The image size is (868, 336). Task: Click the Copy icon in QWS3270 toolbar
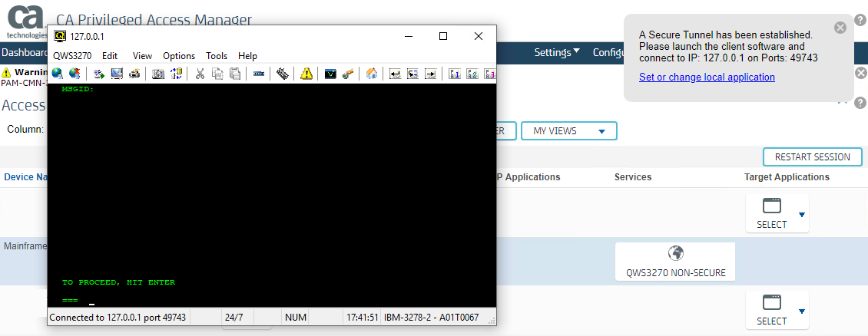[x=217, y=74]
